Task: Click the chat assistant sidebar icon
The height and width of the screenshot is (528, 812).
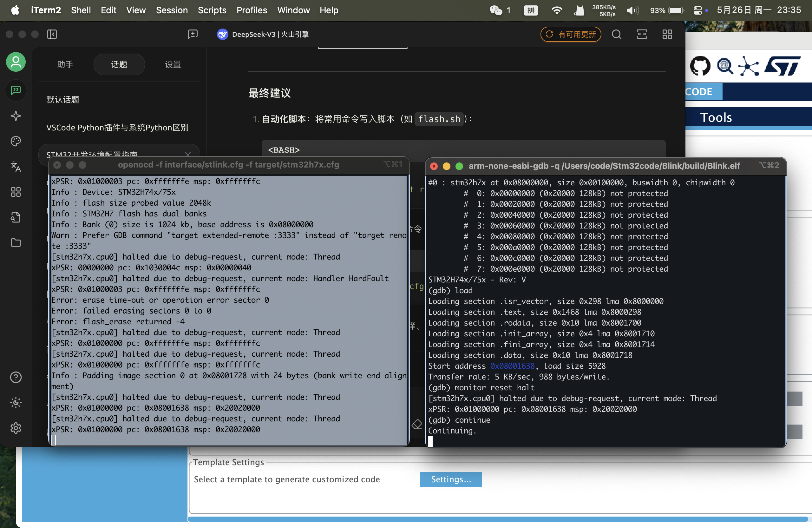Action: pyautogui.click(x=16, y=90)
